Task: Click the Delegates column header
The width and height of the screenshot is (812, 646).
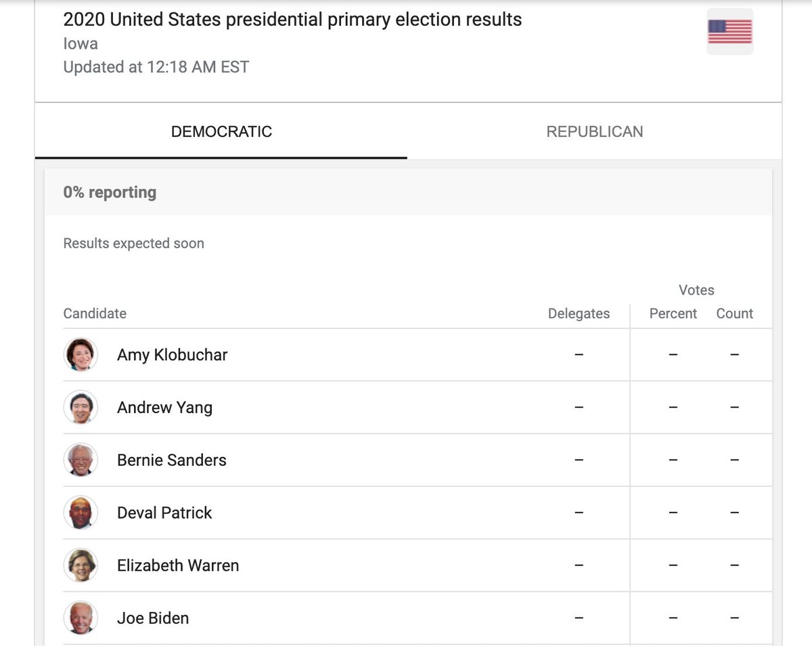Action: pyautogui.click(x=579, y=314)
